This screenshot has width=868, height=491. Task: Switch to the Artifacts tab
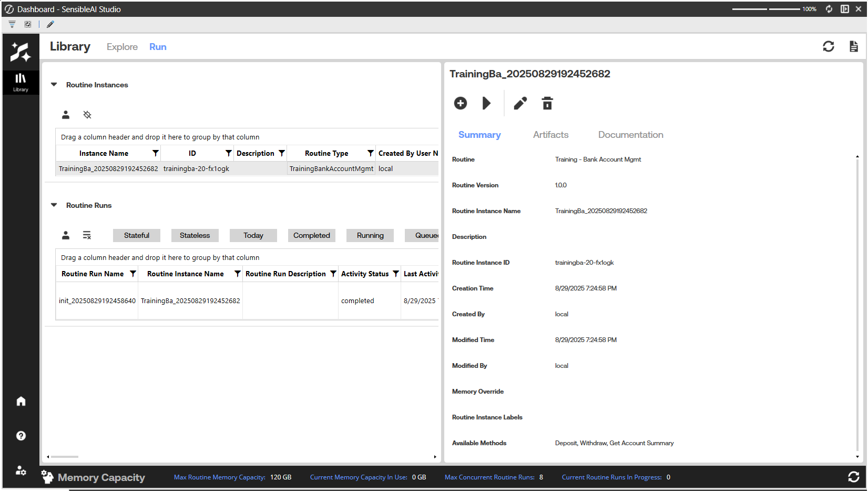550,135
